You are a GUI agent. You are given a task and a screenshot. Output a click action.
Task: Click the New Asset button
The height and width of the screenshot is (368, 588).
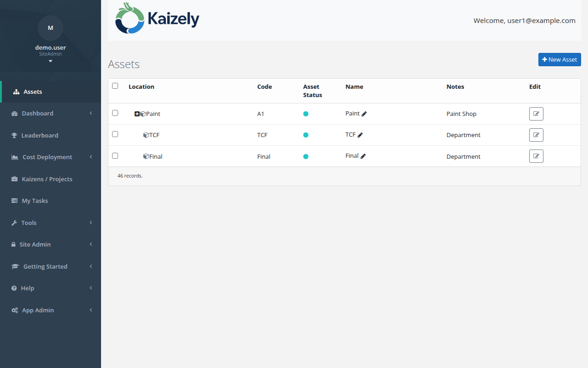560,59
